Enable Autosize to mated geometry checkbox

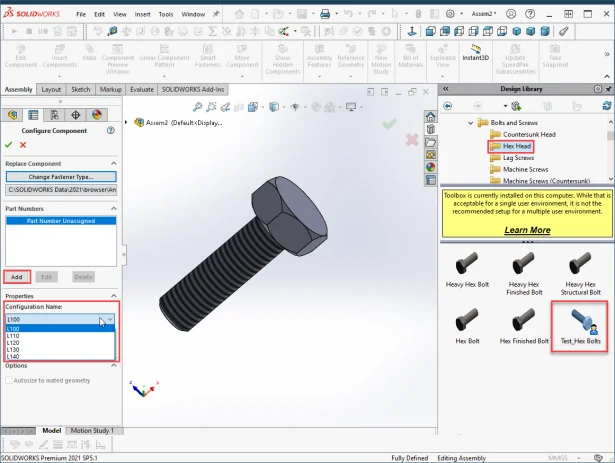[x=10, y=380]
